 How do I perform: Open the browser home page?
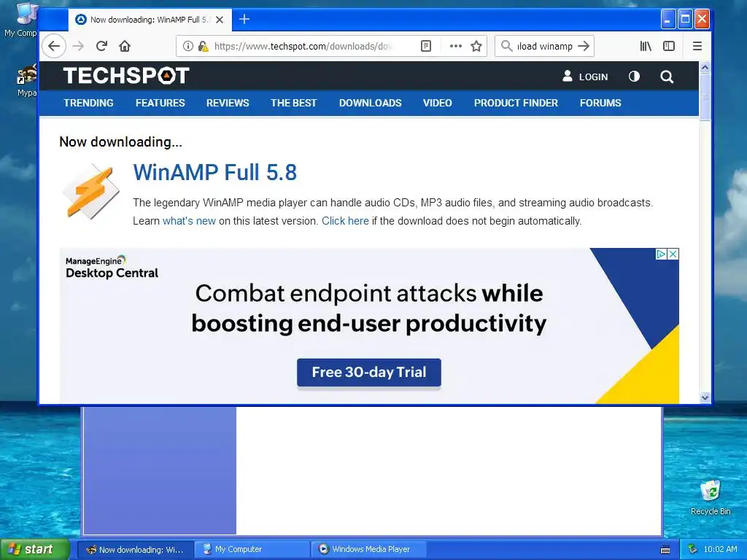click(x=125, y=46)
